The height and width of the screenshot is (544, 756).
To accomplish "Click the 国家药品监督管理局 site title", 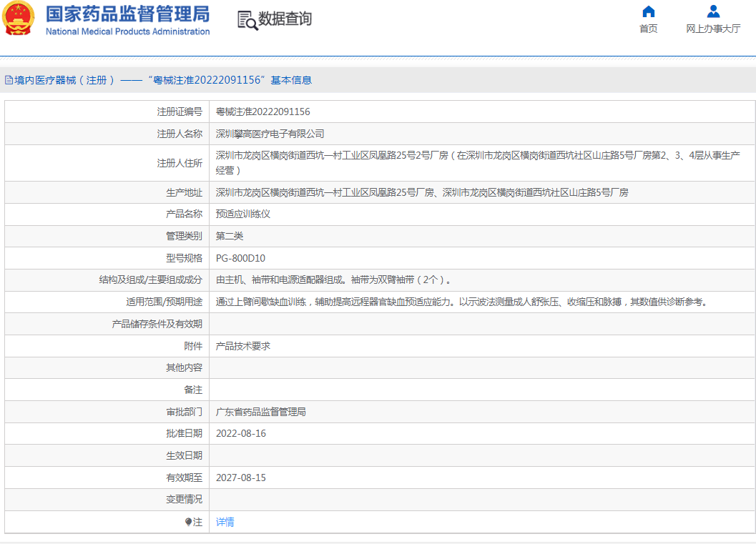I will (127, 14).
